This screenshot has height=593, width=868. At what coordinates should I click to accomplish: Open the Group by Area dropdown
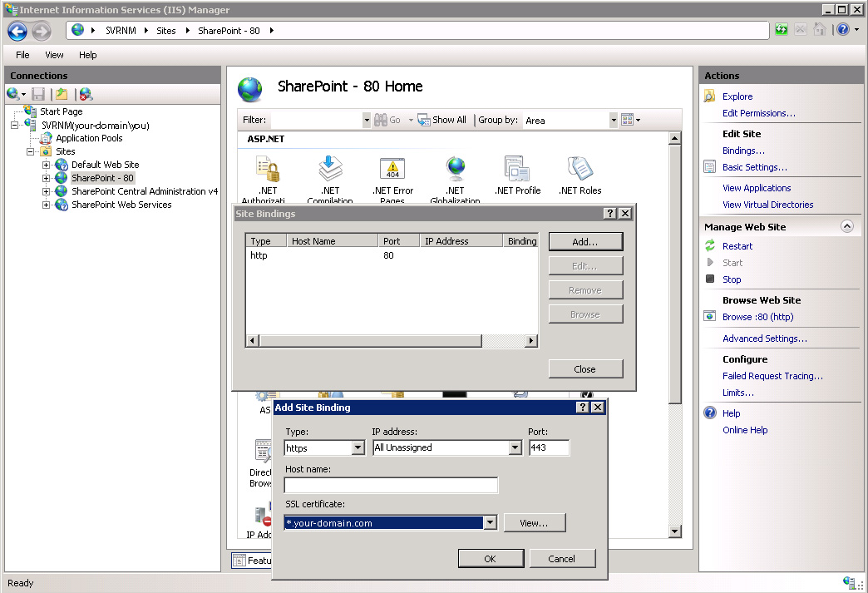(x=614, y=120)
